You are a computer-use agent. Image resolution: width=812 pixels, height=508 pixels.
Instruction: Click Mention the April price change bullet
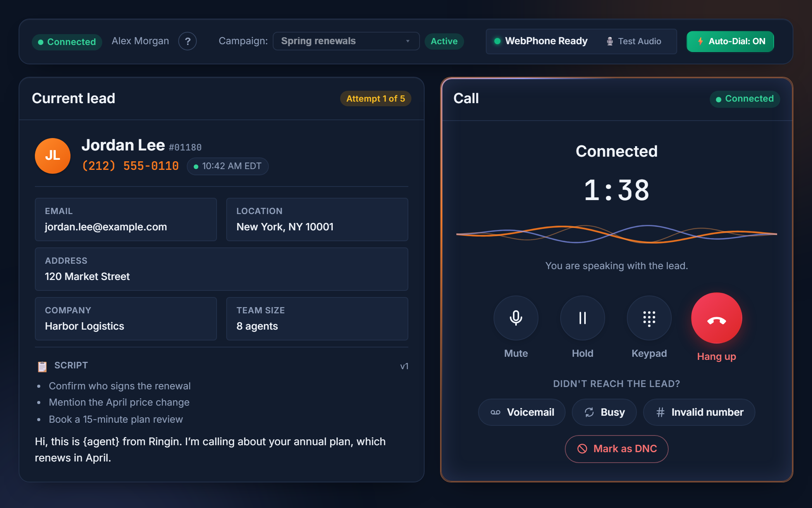(x=119, y=402)
